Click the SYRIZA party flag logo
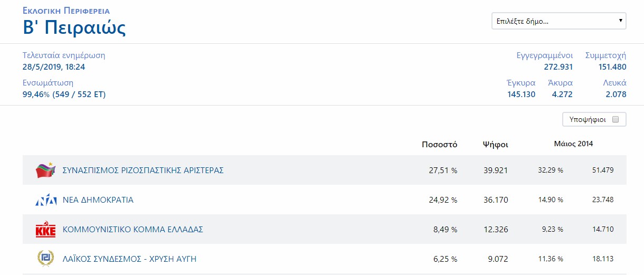This screenshot has width=644, height=275. point(45,170)
